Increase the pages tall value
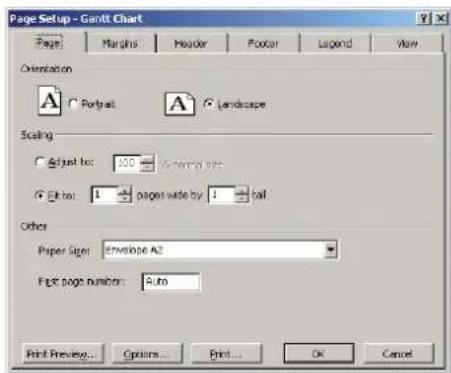 click(x=242, y=191)
